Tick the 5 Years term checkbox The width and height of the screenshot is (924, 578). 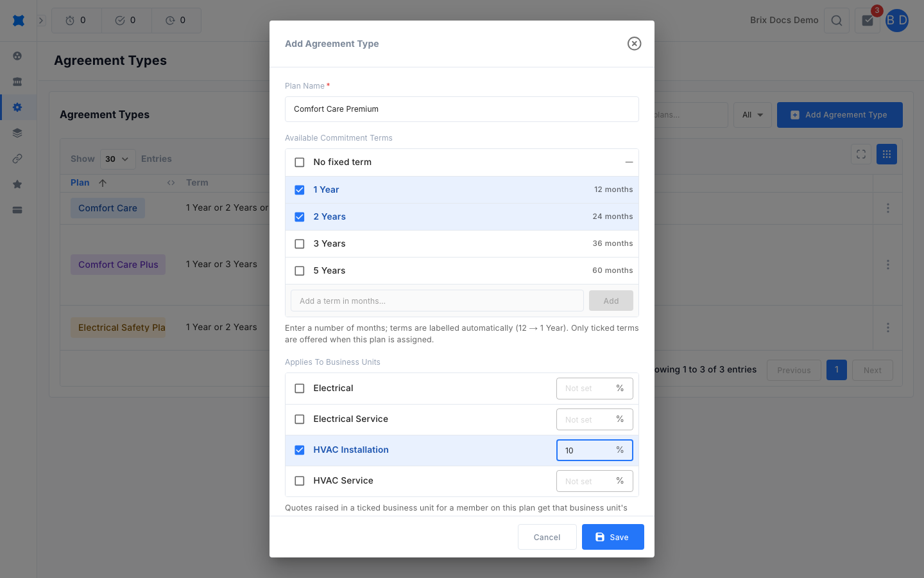300,271
